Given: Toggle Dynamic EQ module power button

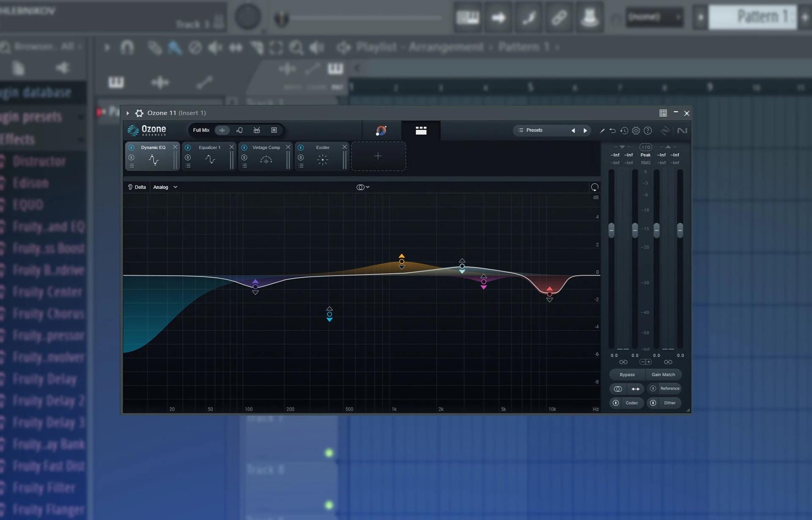Looking at the screenshot, I should (x=132, y=148).
